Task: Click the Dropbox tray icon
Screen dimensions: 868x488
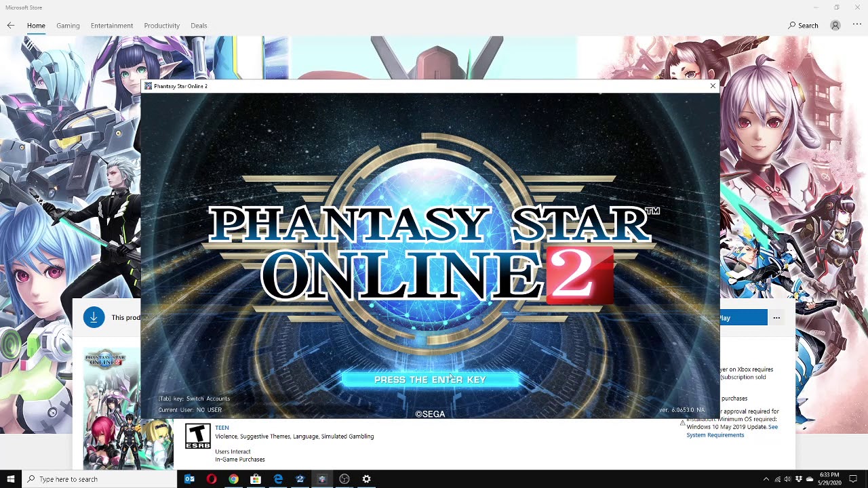Action: [798, 479]
